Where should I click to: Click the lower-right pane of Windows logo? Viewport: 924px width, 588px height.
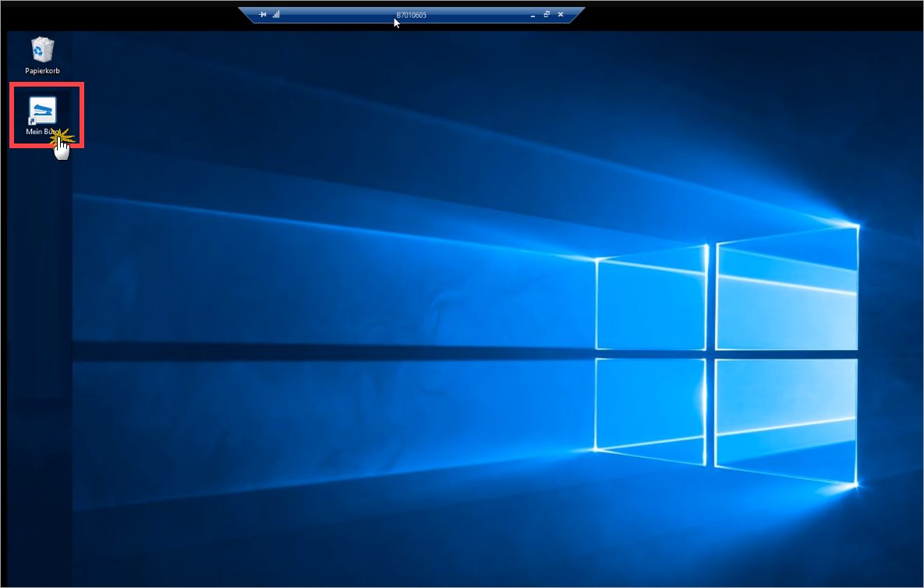(788, 421)
